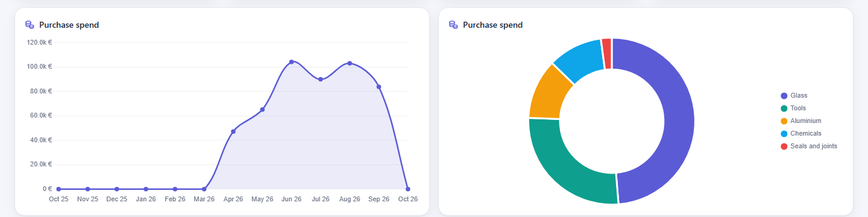Select the Oct 26 data point on the line
The width and height of the screenshot is (868, 217).
point(408,189)
